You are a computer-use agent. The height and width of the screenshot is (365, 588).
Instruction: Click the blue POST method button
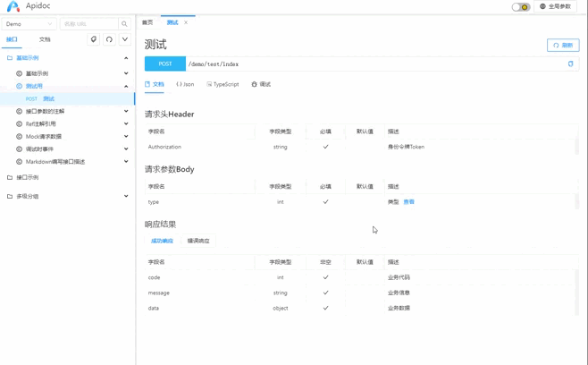(165, 64)
